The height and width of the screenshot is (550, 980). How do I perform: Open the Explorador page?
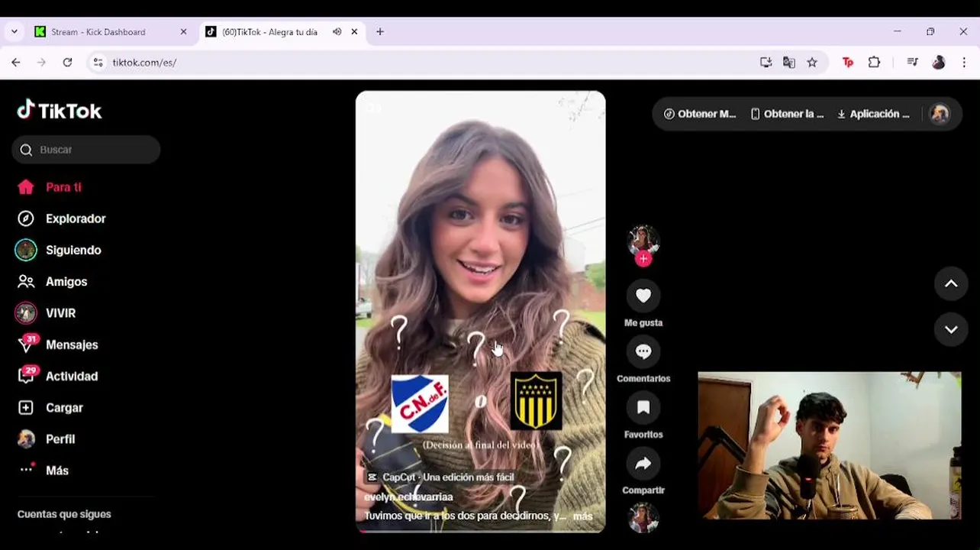point(62,218)
